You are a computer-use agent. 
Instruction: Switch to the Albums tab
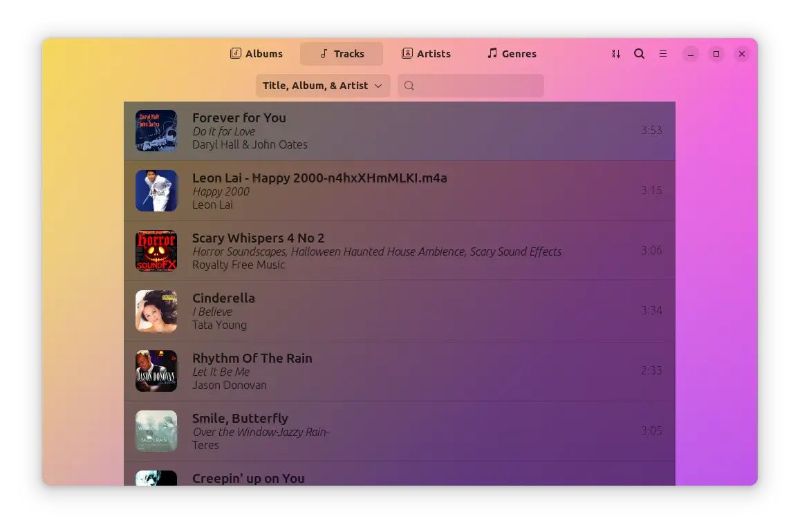tap(257, 54)
